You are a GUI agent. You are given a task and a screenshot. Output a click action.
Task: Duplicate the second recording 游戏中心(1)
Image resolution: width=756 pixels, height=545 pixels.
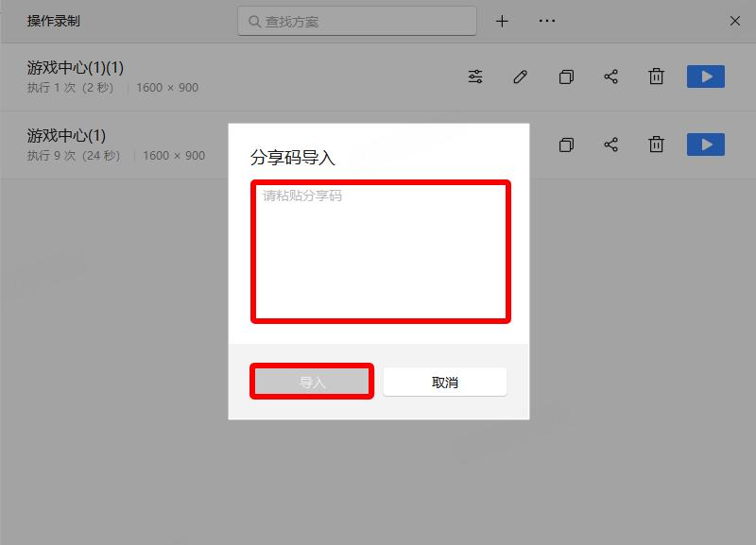(566, 145)
